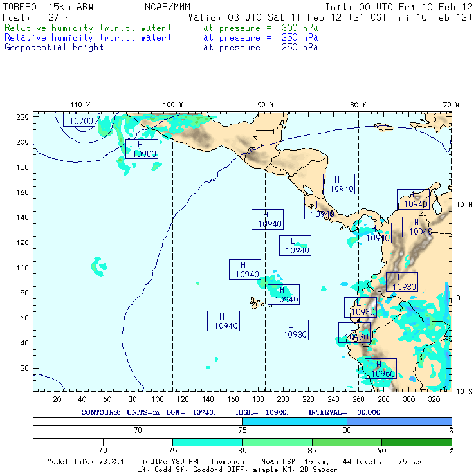476x476 pixels.
Task: Click the 10700 contour label at top-left
Action: pyautogui.click(x=82, y=120)
